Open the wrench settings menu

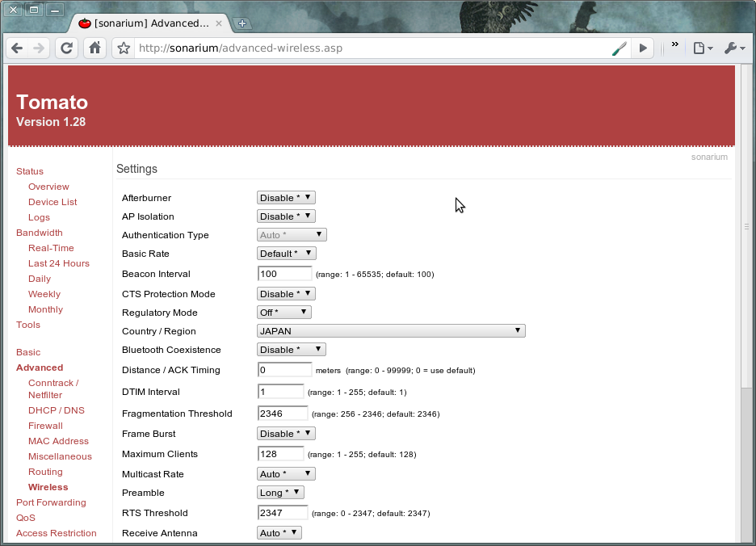tap(735, 48)
